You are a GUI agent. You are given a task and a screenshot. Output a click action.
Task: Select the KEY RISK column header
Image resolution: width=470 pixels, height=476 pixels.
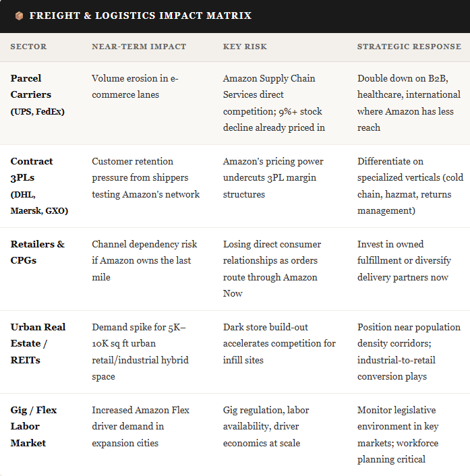pos(245,47)
